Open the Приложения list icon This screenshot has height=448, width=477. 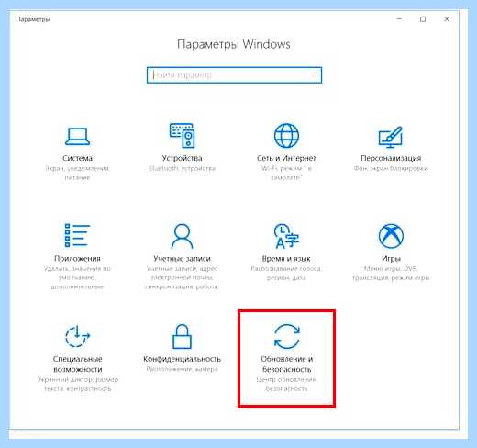(x=77, y=235)
